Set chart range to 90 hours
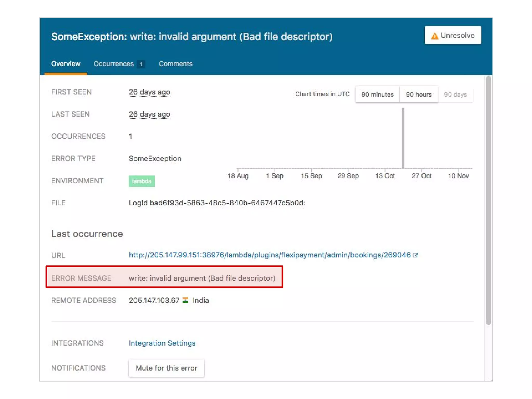 (418, 94)
